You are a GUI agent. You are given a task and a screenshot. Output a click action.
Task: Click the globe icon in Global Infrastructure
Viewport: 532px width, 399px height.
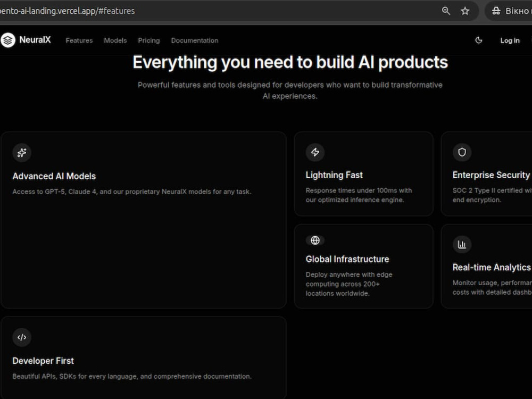tap(315, 240)
